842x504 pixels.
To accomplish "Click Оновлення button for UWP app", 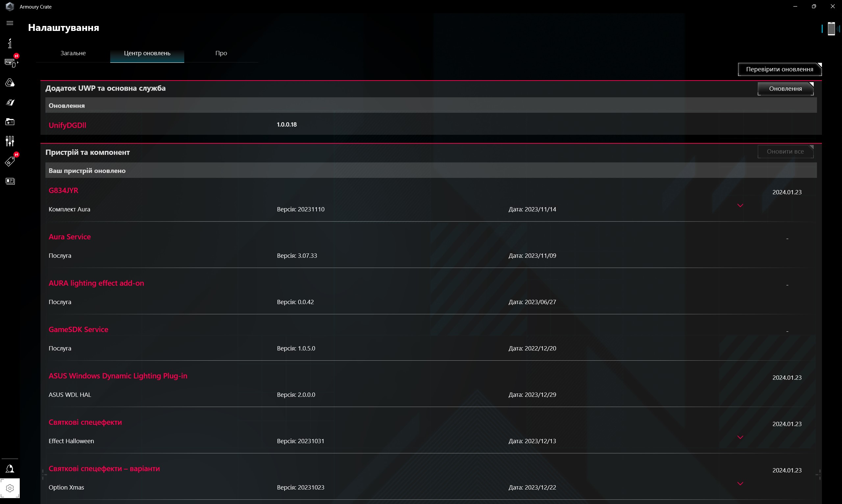I will pyautogui.click(x=785, y=89).
